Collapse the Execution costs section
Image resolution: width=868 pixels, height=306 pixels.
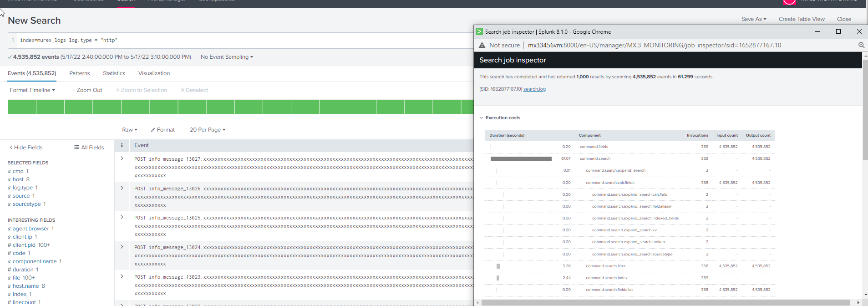(x=482, y=118)
